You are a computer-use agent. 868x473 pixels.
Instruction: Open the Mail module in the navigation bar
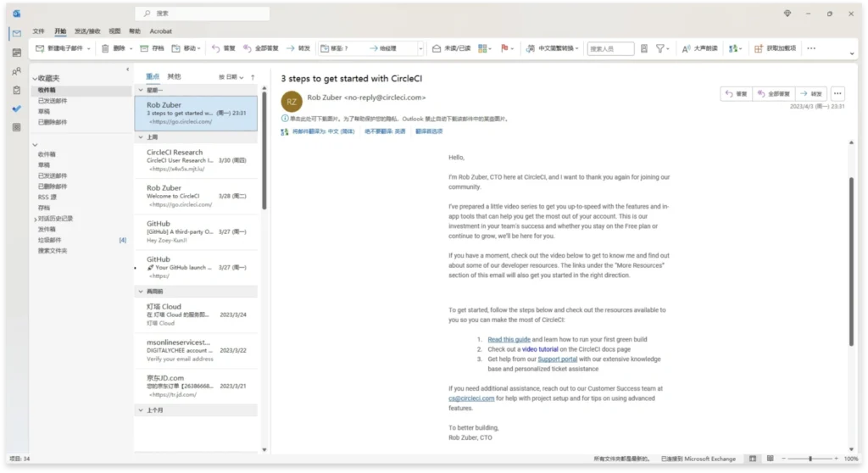pyautogui.click(x=17, y=34)
